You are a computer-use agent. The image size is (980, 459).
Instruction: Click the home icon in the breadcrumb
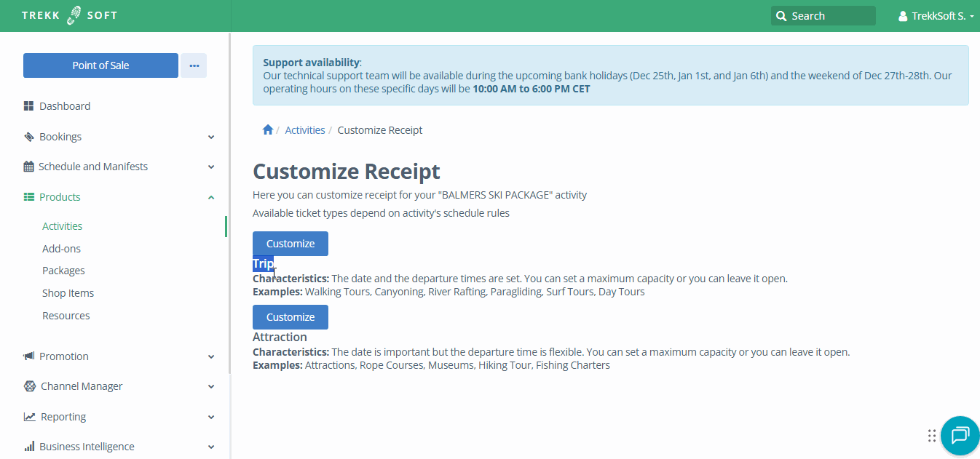pyautogui.click(x=267, y=129)
